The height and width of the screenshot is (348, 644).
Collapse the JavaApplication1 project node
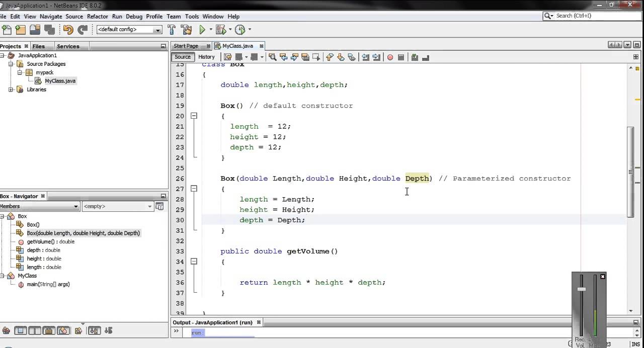point(2,55)
